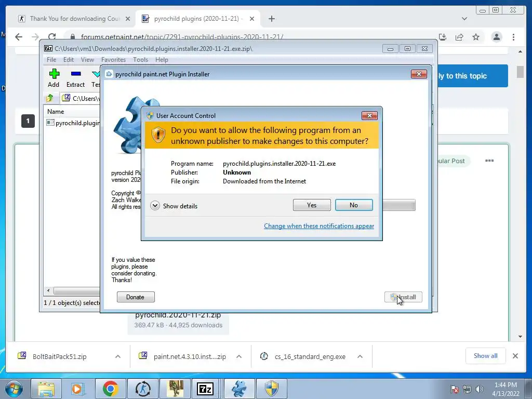Click Reply to this topic button
The height and width of the screenshot is (399, 532).
click(x=473, y=76)
